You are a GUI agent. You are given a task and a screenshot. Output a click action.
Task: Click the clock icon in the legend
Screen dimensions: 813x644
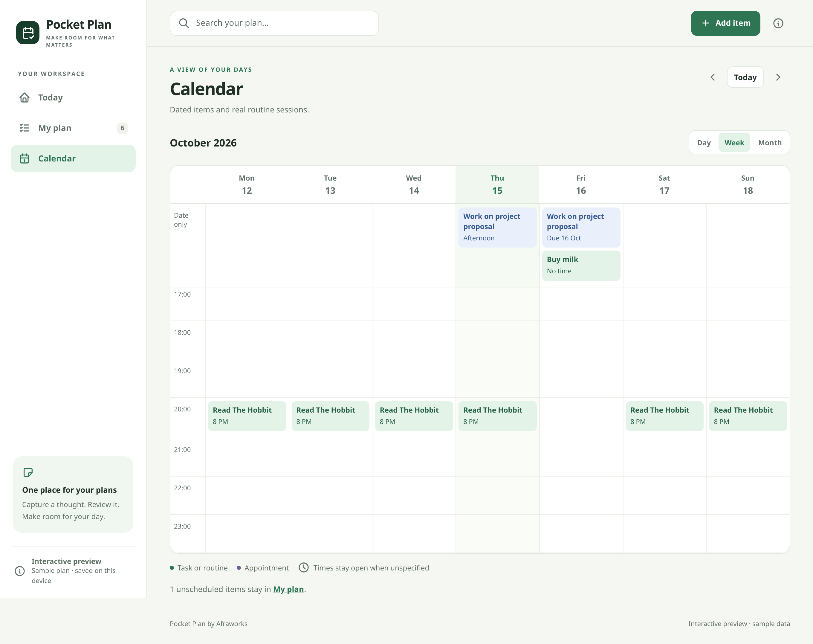pos(304,568)
